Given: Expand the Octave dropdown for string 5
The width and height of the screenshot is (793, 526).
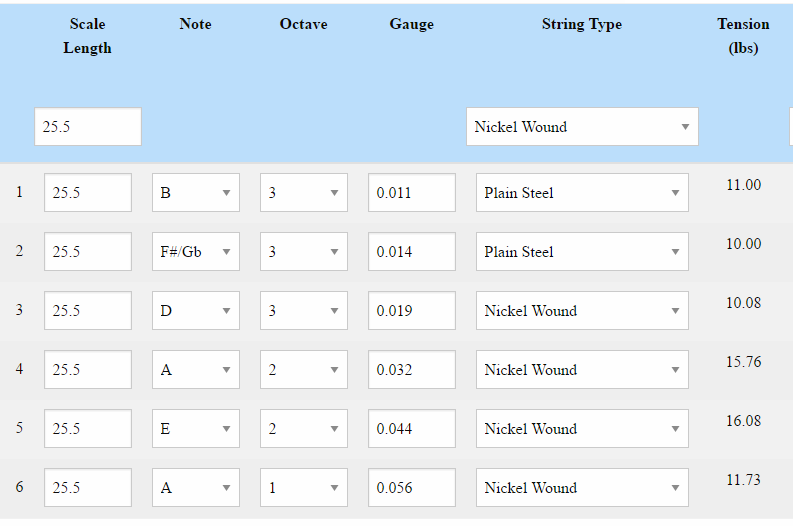Looking at the screenshot, I should [303, 429].
